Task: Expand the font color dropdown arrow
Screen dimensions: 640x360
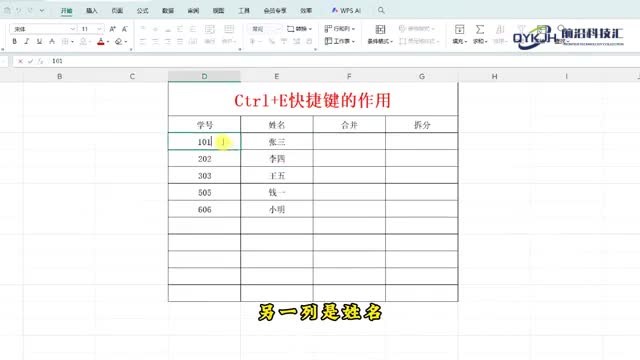Action: [108, 42]
